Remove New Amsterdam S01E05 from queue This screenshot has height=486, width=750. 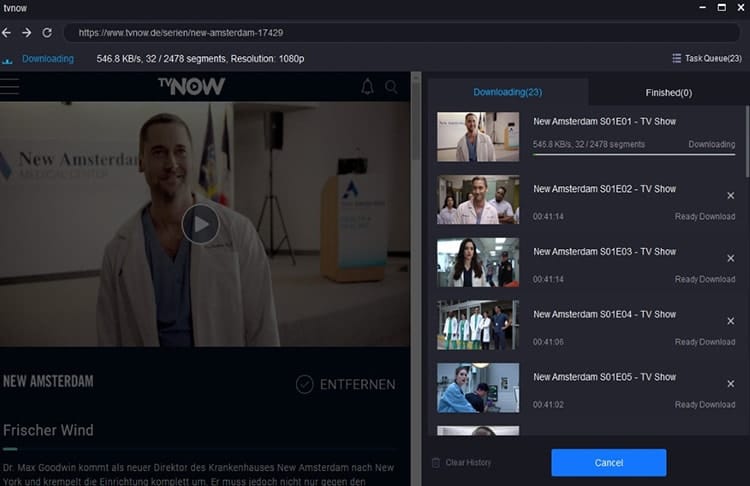pyautogui.click(x=730, y=384)
